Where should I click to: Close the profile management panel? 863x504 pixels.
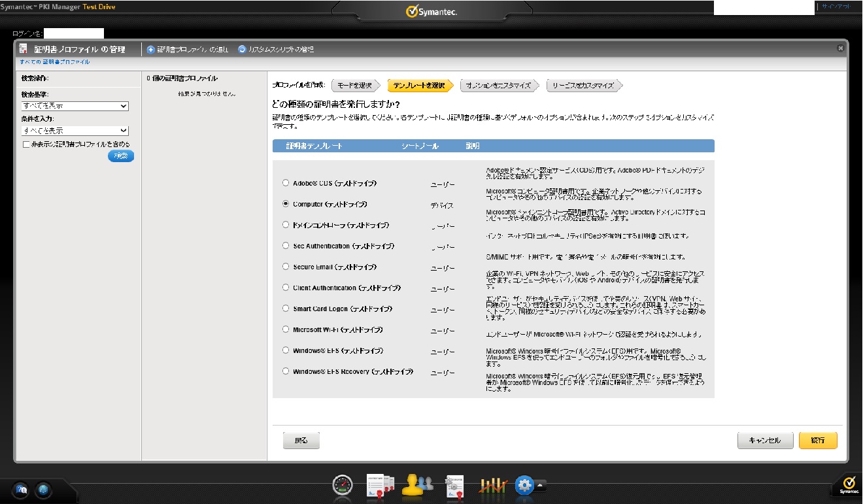(840, 48)
